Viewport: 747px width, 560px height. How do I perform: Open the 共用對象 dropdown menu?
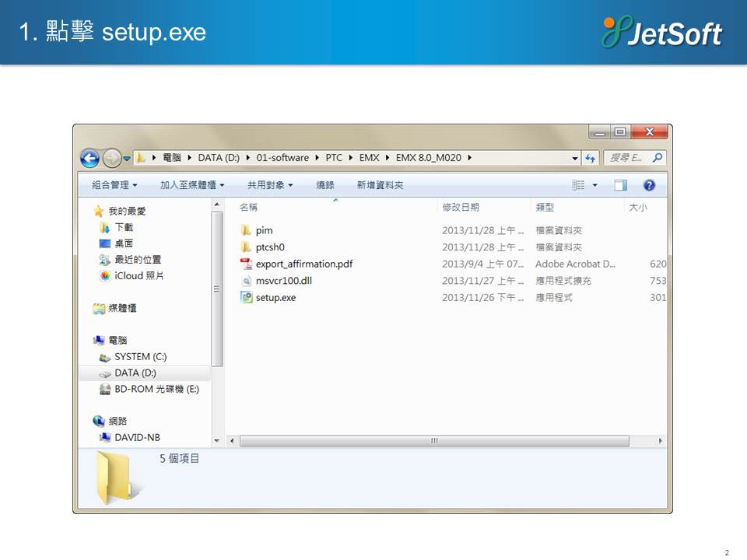pos(270,185)
